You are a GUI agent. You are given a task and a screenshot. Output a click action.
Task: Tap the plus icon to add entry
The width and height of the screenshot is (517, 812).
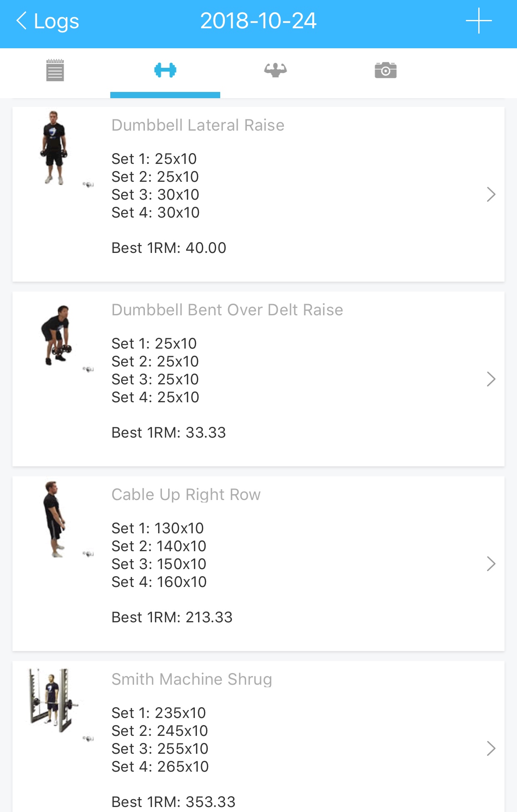pyautogui.click(x=479, y=21)
